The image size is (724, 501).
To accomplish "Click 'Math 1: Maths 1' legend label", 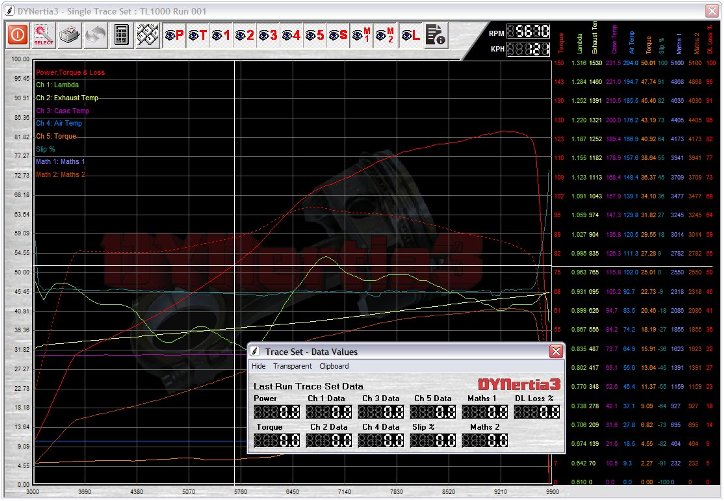I will pos(60,162).
